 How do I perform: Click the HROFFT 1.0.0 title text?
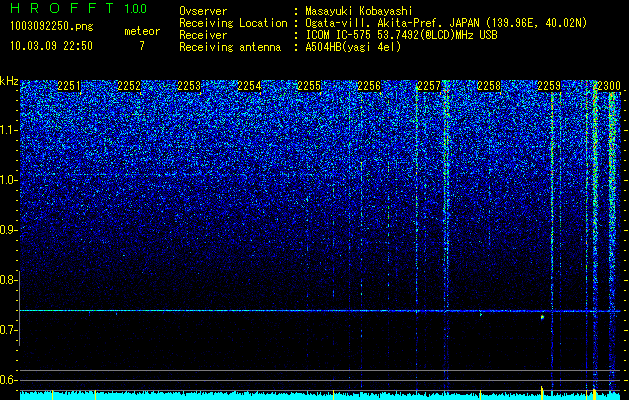click(x=78, y=8)
